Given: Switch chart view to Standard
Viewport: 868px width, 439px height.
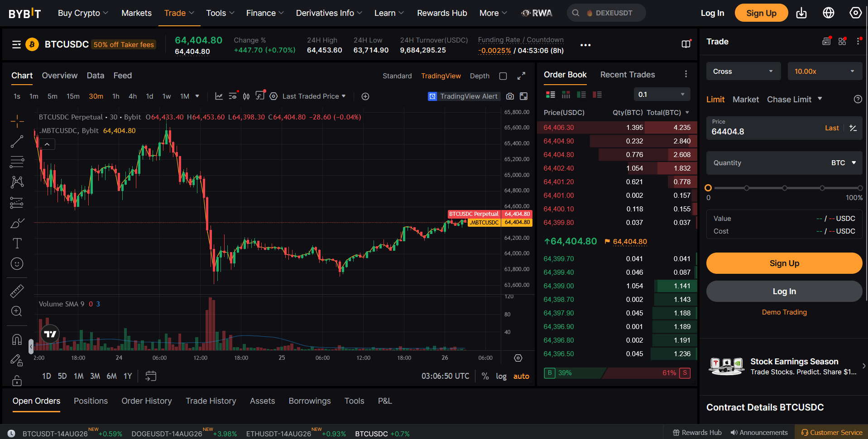Looking at the screenshot, I should (x=397, y=76).
